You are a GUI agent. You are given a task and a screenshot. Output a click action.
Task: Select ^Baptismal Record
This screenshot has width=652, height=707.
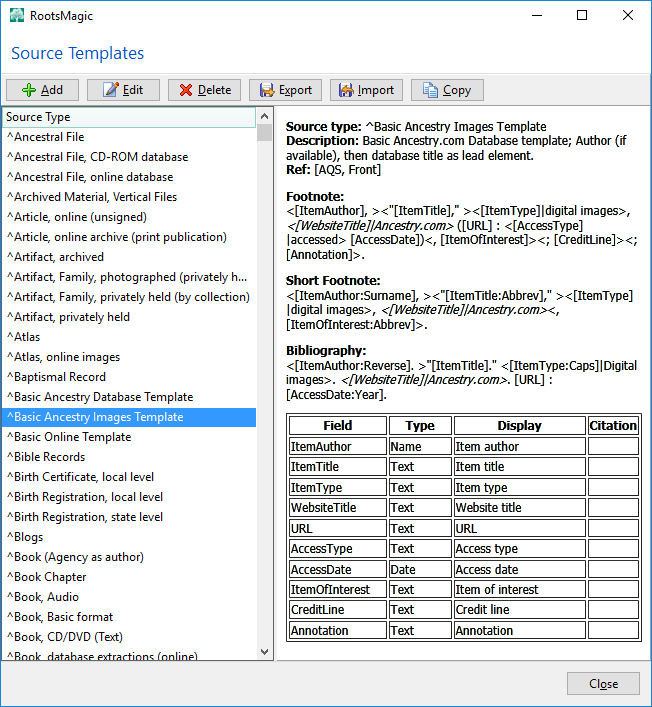pyautogui.click(x=129, y=376)
